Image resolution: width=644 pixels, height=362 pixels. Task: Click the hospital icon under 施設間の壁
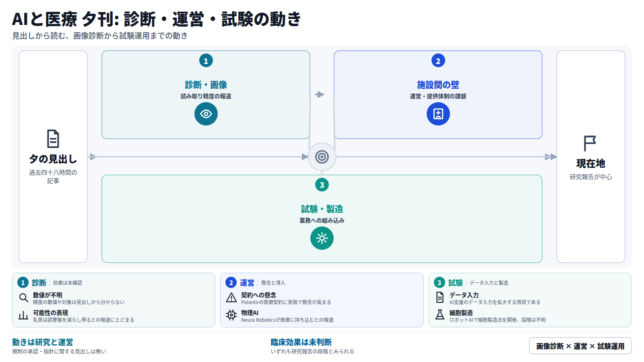click(x=438, y=114)
